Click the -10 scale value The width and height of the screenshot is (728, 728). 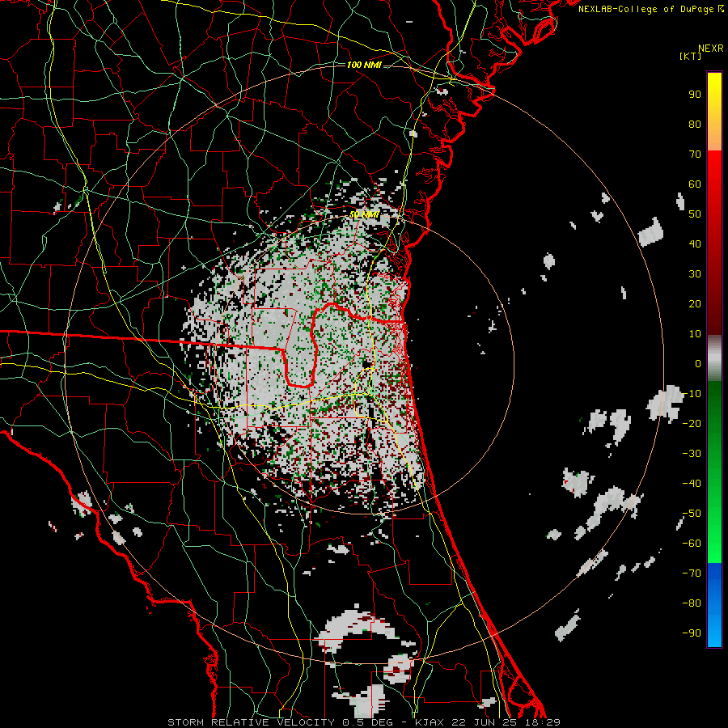click(x=692, y=394)
